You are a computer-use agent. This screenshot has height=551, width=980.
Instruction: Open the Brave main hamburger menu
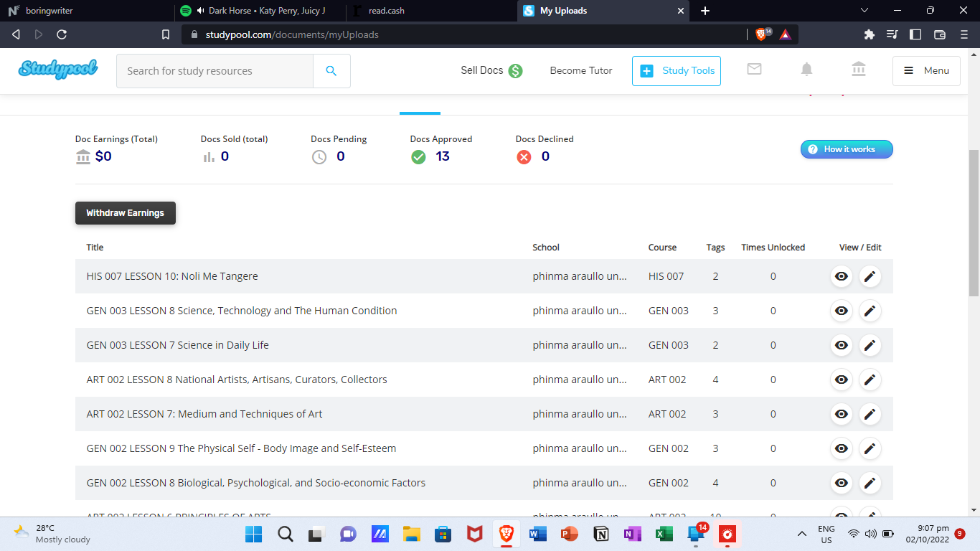[964, 34]
